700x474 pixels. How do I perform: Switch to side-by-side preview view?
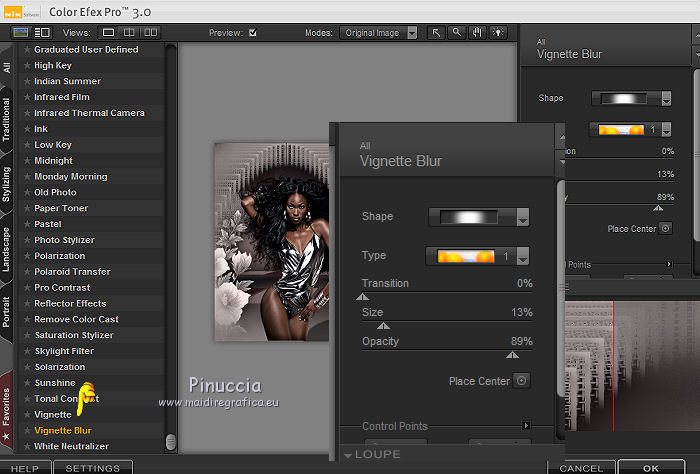tap(150, 33)
